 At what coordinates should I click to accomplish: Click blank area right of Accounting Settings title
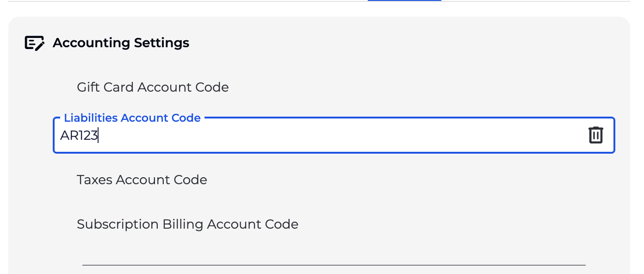(x=393, y=43)
